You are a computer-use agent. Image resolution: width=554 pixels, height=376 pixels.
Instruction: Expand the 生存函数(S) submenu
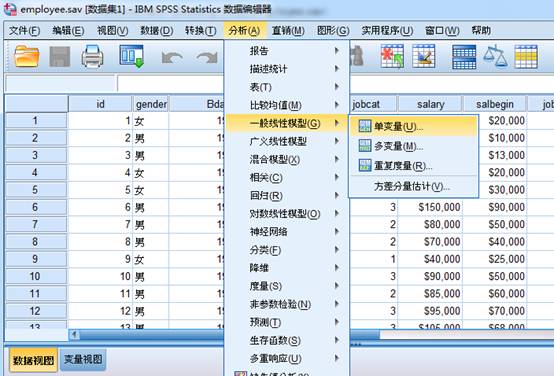[286, 340]
